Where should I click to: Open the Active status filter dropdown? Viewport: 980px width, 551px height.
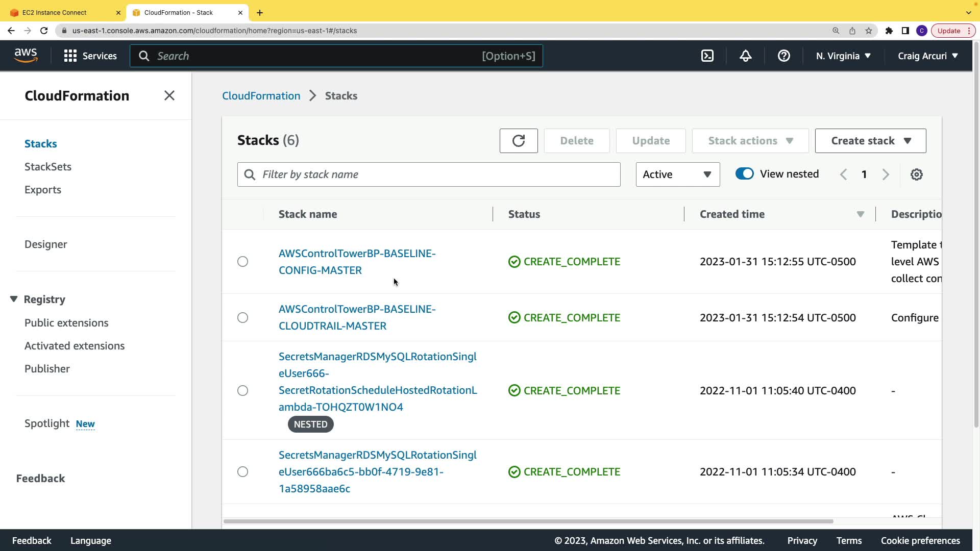(x=677, y=174)
